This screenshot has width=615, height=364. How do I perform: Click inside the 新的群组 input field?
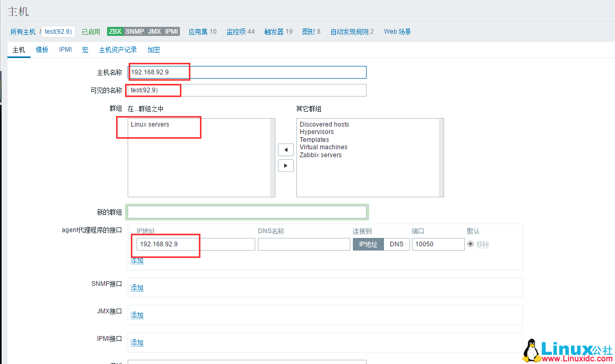click(x=247, y=212)
